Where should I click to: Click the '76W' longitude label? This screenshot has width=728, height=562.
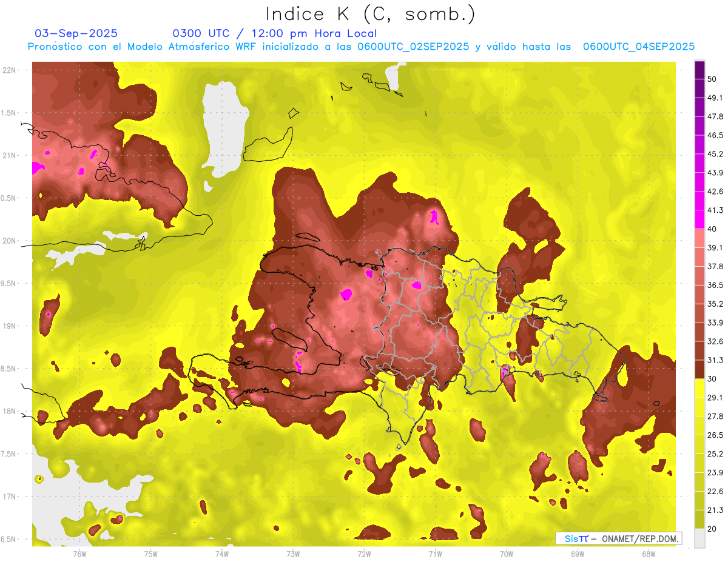79,554
